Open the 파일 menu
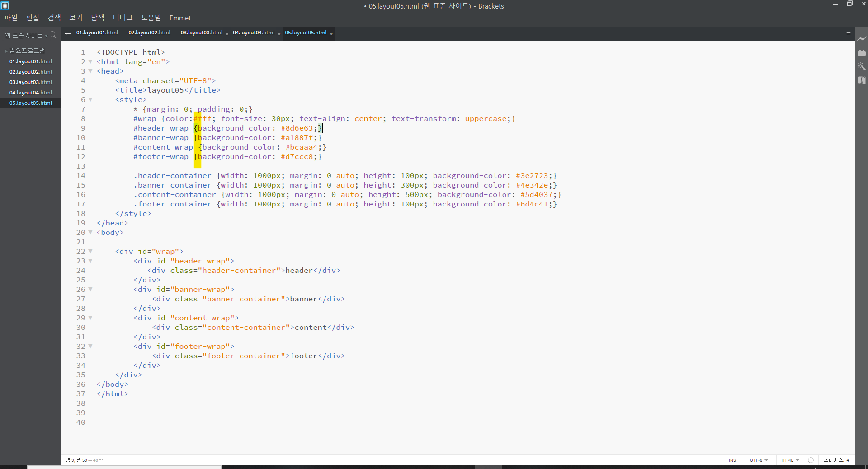868x469 pixels. (x=11, y=18)
